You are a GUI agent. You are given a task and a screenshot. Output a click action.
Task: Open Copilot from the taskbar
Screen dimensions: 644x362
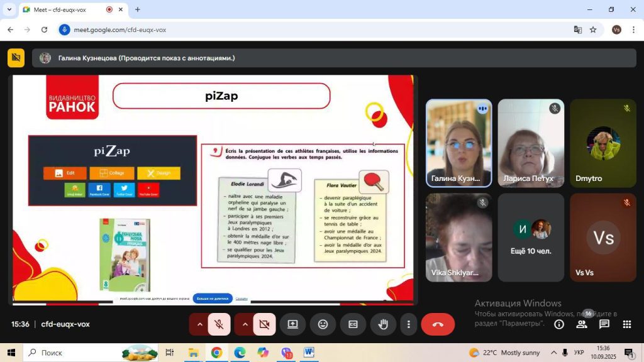(x=263, y=353)
